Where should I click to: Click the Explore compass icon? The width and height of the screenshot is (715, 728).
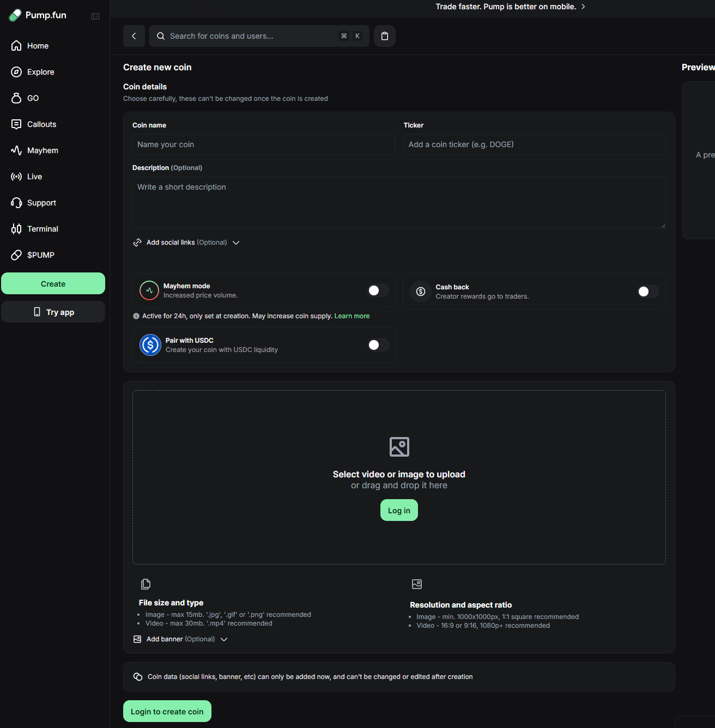(x=16, y=72)
